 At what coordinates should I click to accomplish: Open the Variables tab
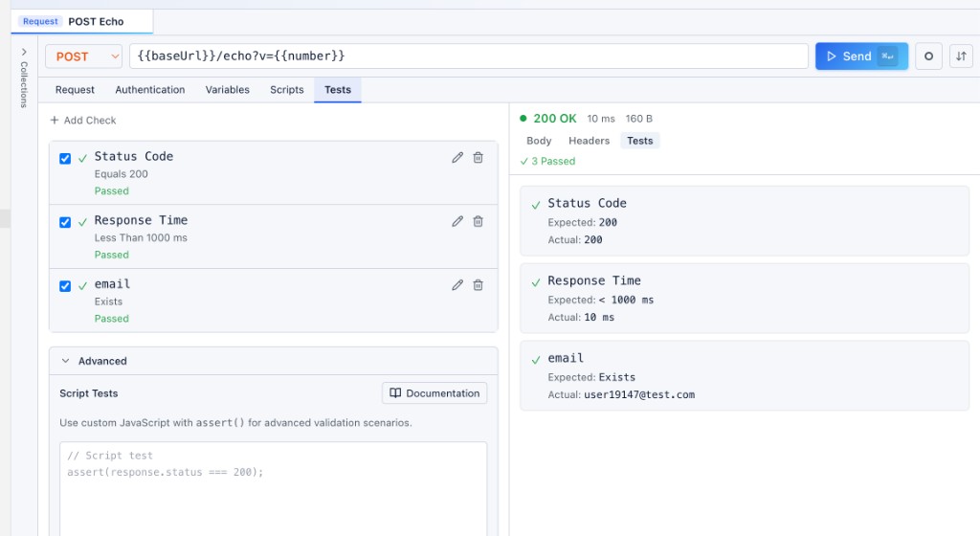[x=228, y=90]
